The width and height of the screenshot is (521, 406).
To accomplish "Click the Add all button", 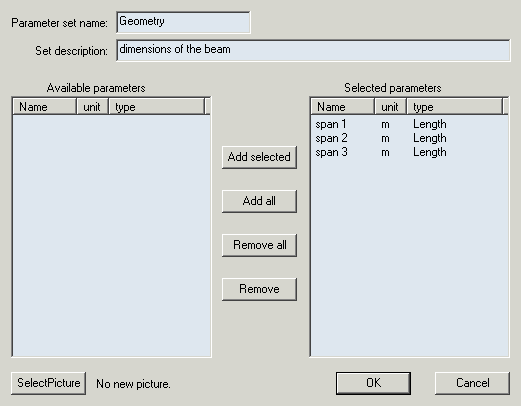I will [259, 201].
